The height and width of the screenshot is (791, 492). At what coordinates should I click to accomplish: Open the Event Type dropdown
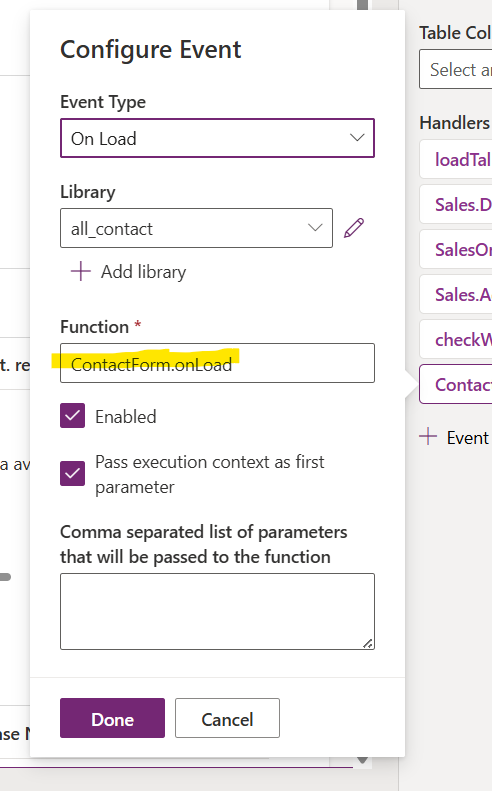point(217,138)
